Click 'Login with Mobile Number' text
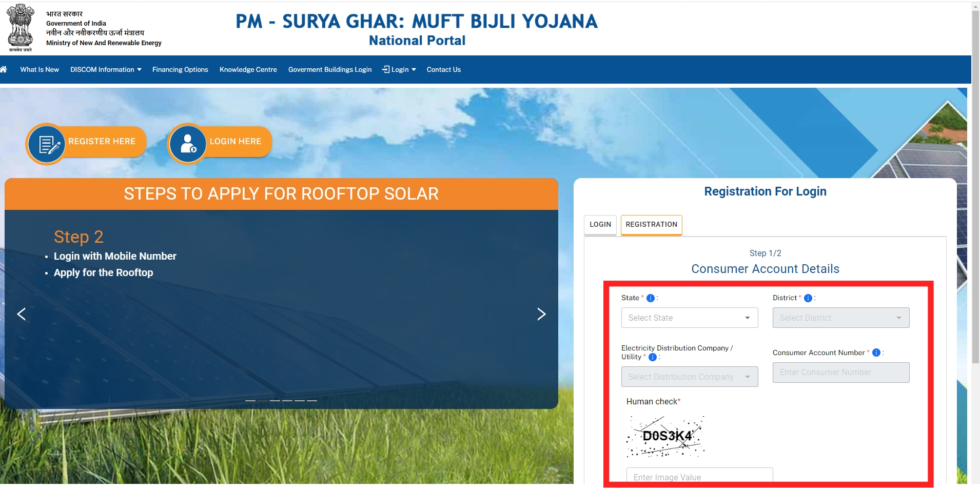 [115, 256]
